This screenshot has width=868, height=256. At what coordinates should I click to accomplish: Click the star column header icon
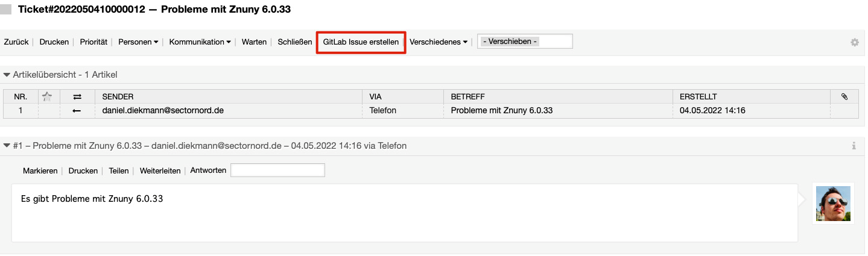click(x=48, y=96)
